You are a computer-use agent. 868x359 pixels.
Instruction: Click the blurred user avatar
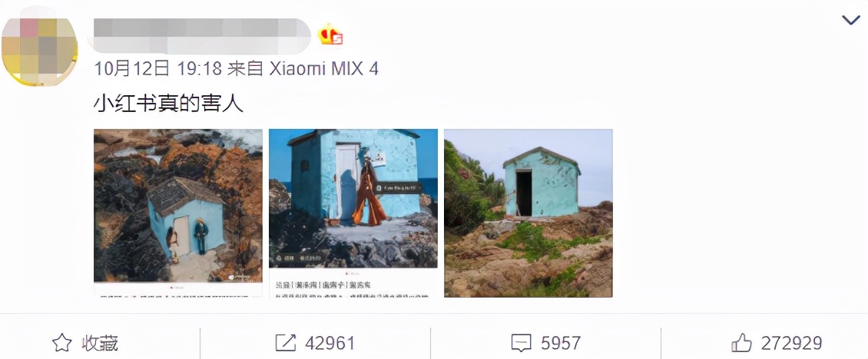tap(39, 52)
